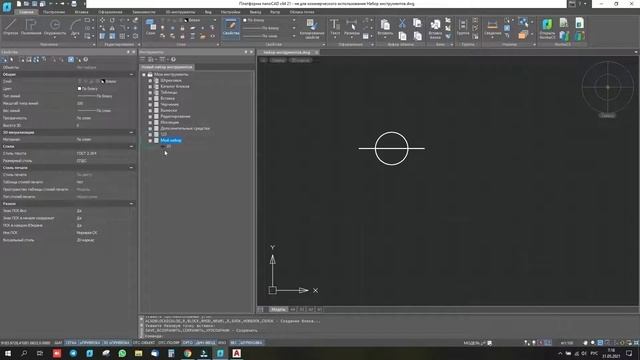Collapse the Разное properties section

point(131,203)
